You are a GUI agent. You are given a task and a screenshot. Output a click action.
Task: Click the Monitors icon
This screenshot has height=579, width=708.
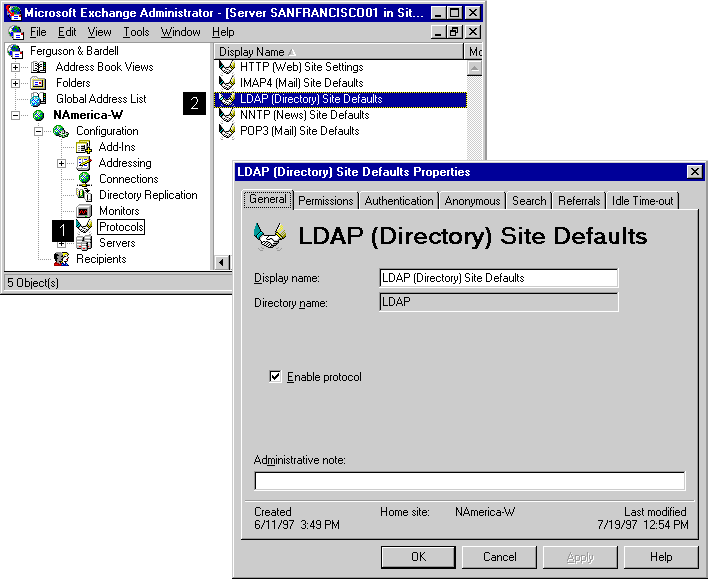[84, 211]
